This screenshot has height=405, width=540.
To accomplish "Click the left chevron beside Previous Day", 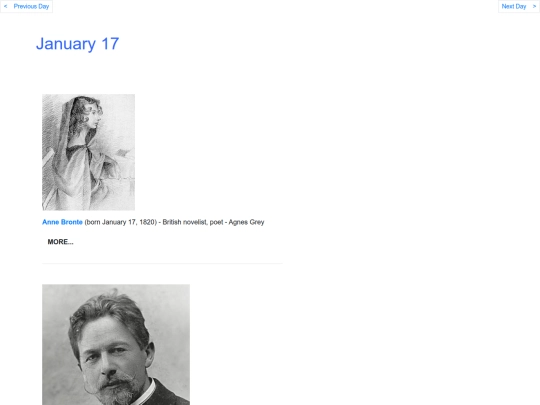I will [x=6, y=6].
